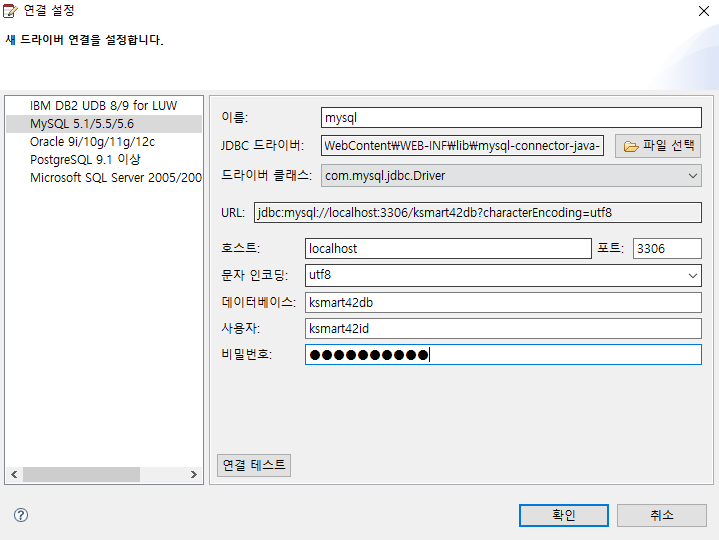
Task: Click the driver list right scroll arrow
Action: tap(194, 474)
